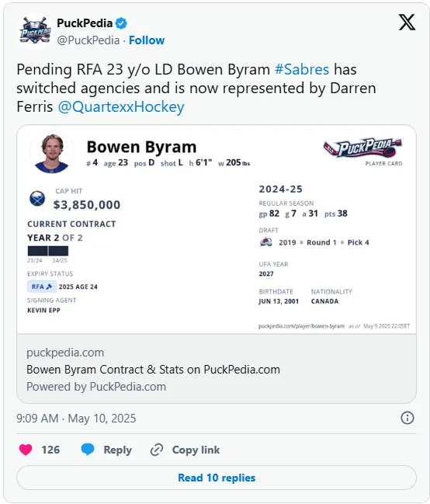Open the PuckPedia profile avatar
The height and width of the screenshot is (504, 430).
tap(35, 31)
